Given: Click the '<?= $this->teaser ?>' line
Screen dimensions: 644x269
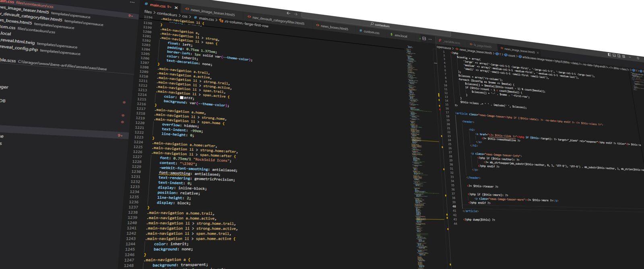Looking at the screenshot, I should coord(483,186).
